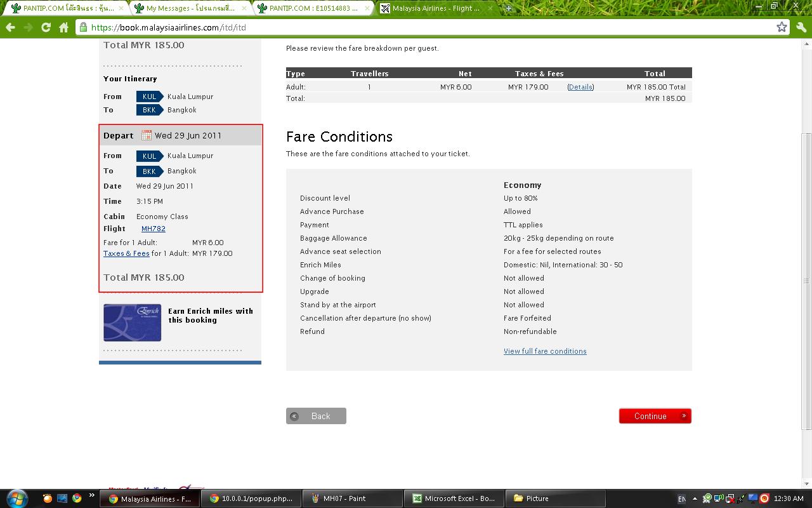Select the Malaysia Airlines - Flight tab
Image resolution: width=812 pixels, height=508 pixels.
[436, 8]
